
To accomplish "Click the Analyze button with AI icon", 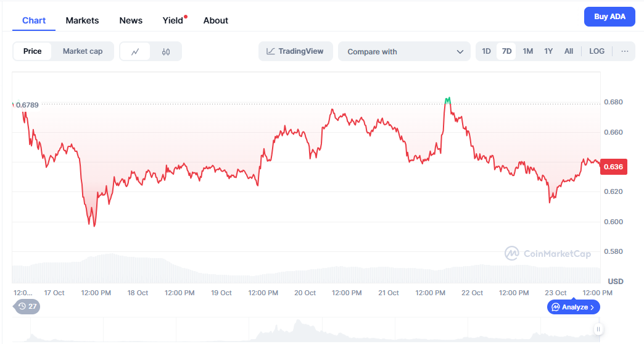I will (573, 307).
